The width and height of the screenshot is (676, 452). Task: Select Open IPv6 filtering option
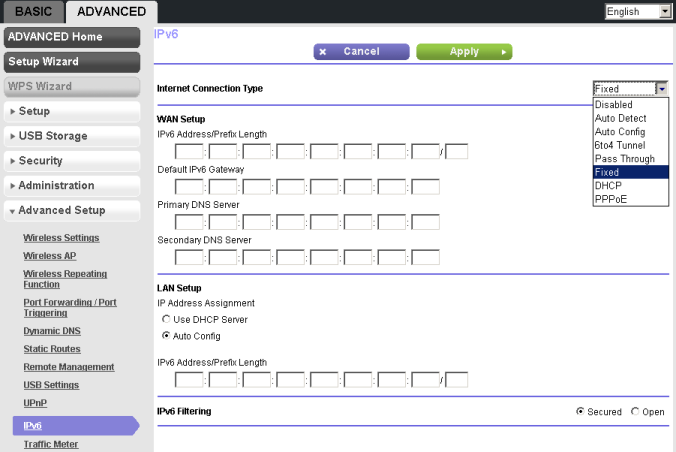coord(635,411)
